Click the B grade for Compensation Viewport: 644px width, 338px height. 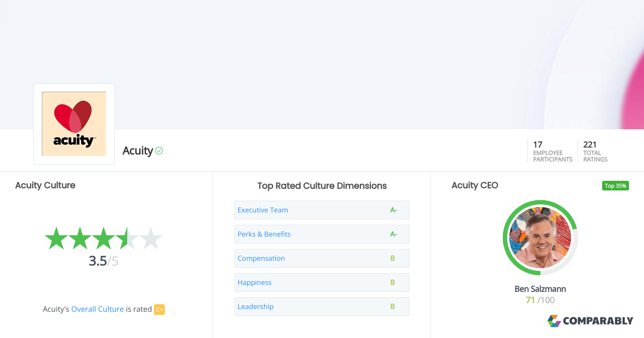click(x=393, y=258)
